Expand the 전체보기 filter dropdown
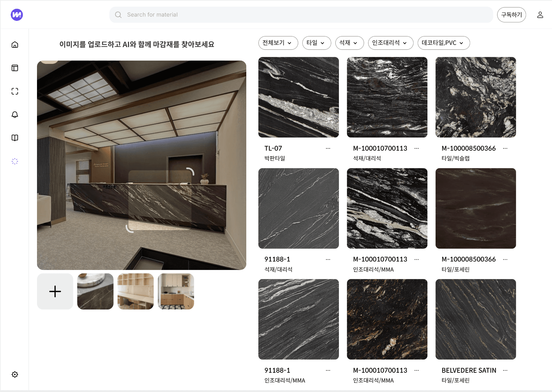 pyautogui.click(x=278, y=43)
